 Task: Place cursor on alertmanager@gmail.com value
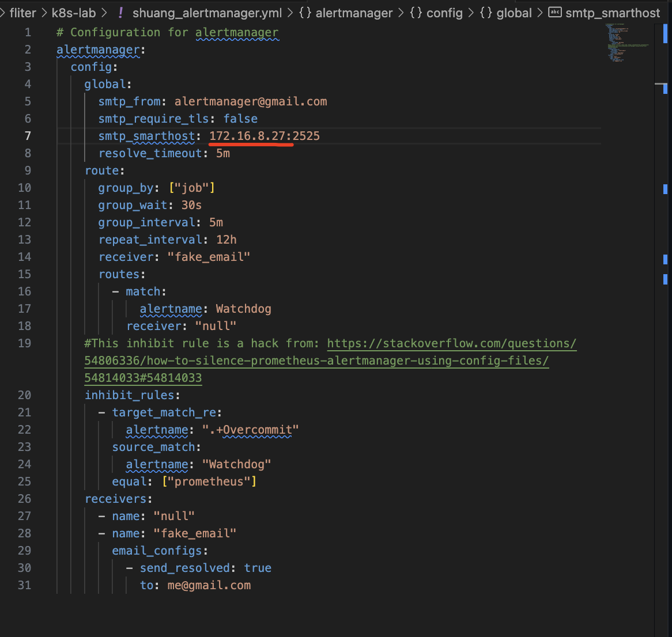pos(251,101)
